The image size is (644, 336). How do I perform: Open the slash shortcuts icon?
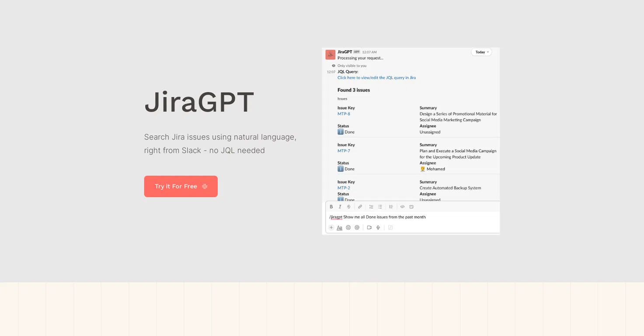tap(390, 227)
